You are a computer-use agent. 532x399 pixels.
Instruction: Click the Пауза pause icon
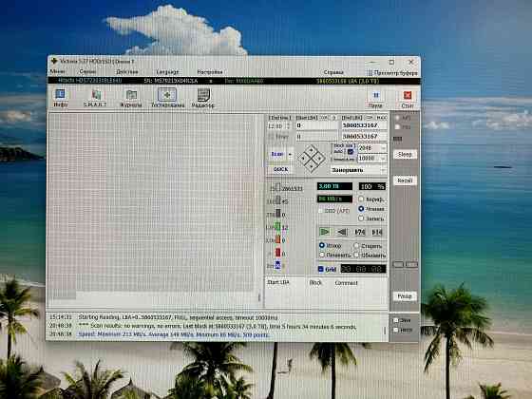tap(375, 99)
